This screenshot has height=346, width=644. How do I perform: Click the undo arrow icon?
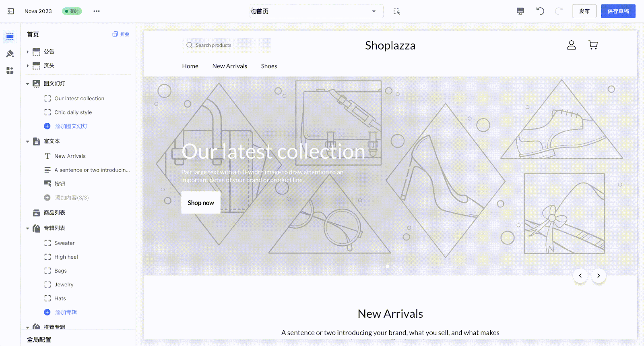[540, 11]
